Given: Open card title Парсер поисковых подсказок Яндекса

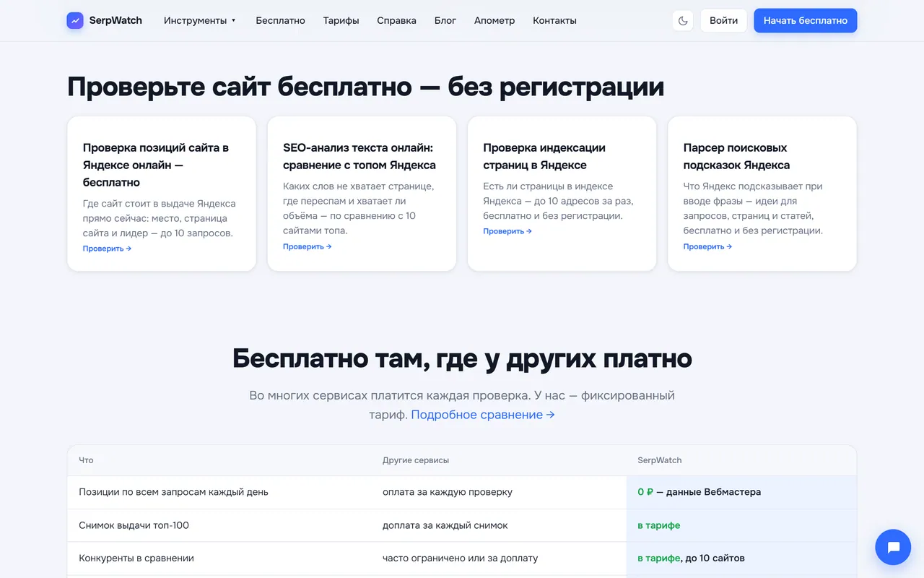Looking at the screenshot, I should 736,156.
